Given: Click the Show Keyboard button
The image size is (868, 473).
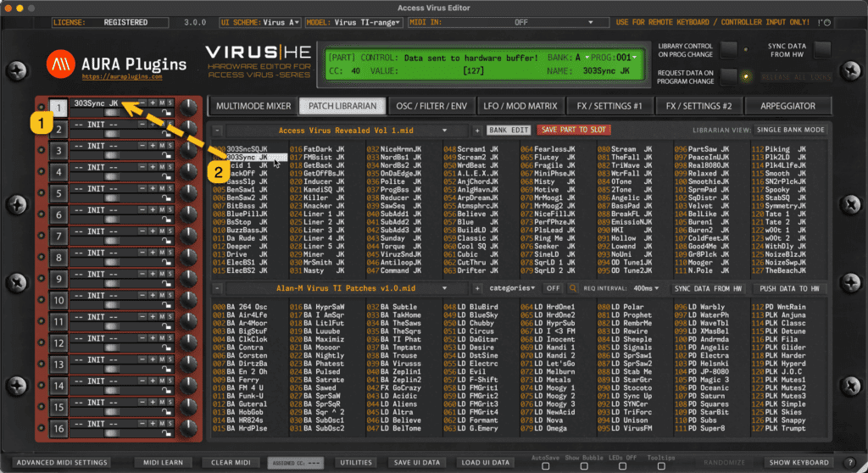Looking at the screenshot, I should click(798, 463).
